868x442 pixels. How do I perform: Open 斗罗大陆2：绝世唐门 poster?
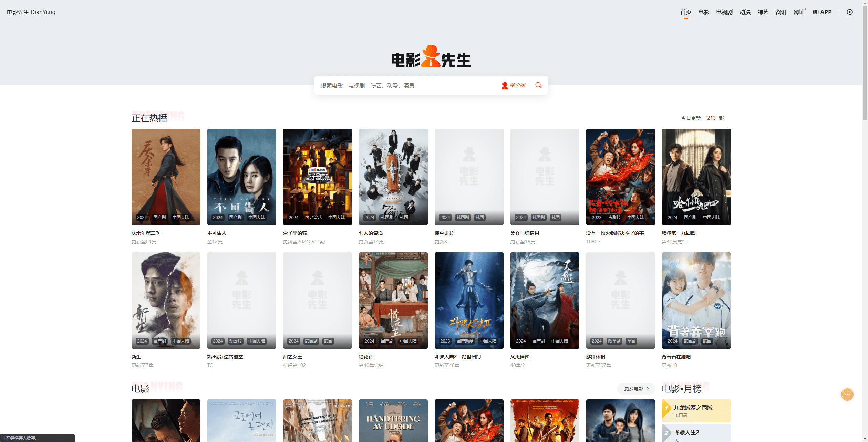[469, 301]
